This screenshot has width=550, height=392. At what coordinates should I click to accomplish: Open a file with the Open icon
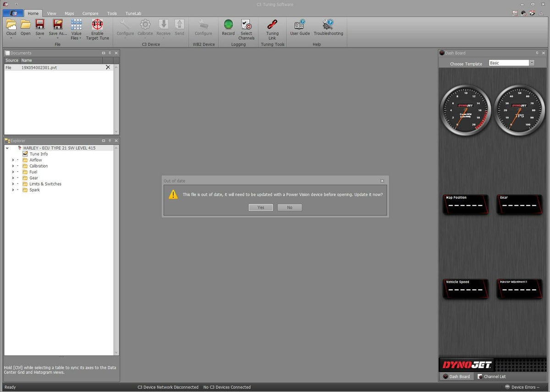[x=26, y=25]
